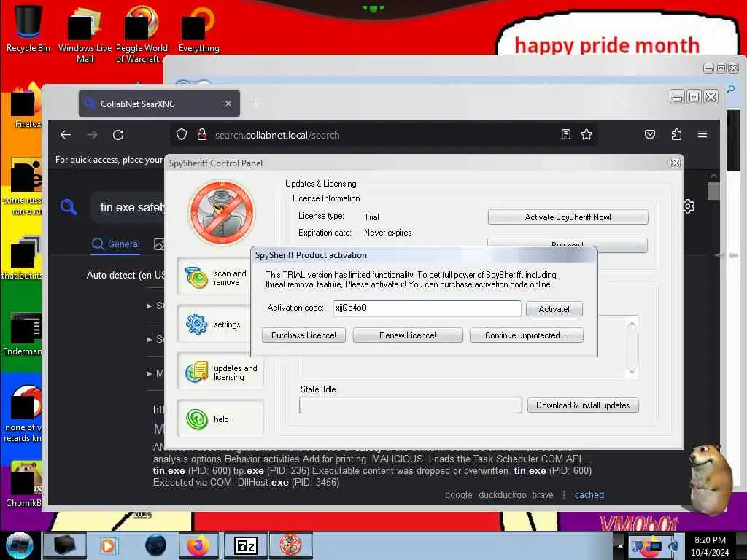Open the cached result link

(x=589, y=495)
